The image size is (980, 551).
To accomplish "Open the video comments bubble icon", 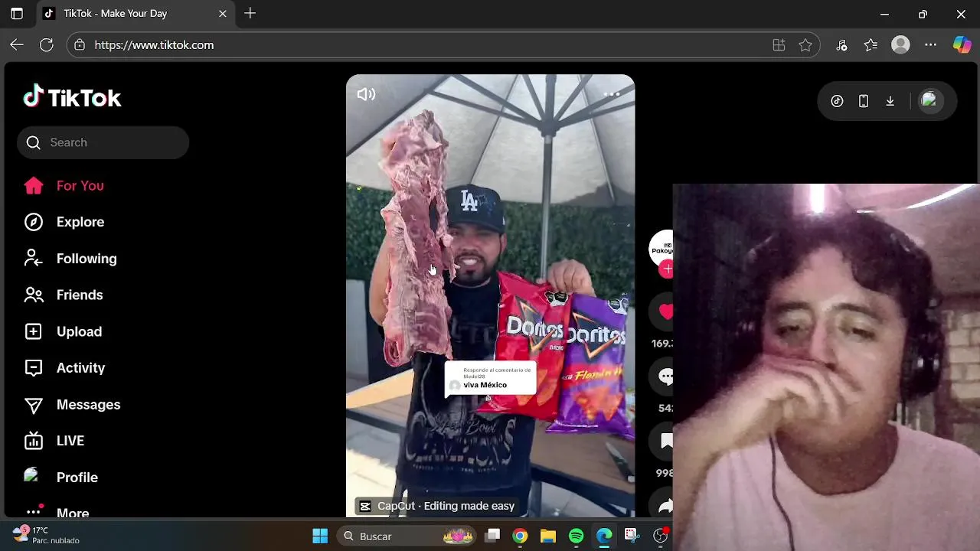I will [x=665, y=376].
